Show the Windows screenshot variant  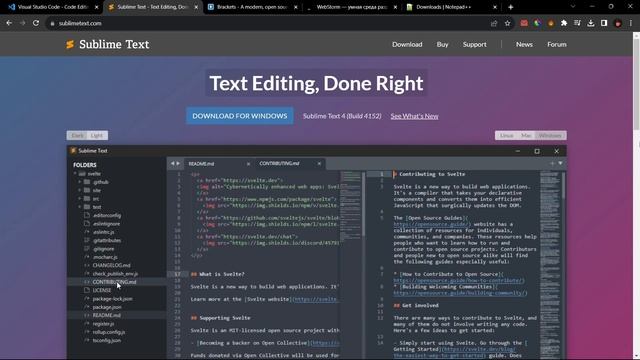point(550,136)
